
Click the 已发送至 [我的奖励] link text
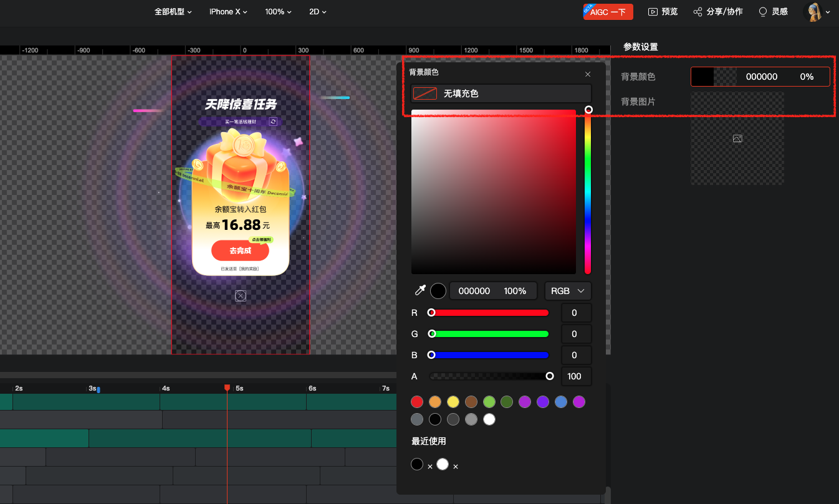tap(240, 269)
